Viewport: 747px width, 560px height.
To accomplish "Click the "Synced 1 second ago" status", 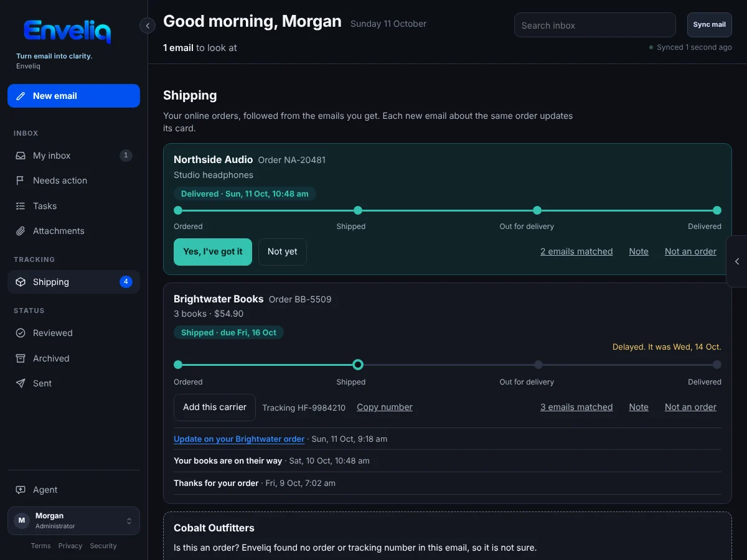I will pyautogui.click(x=690, y=47).
